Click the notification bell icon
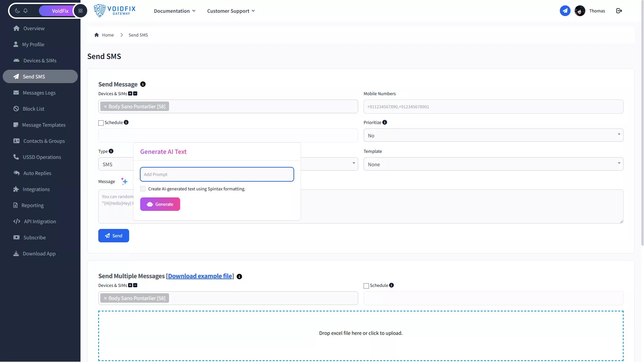 point(25,11)
